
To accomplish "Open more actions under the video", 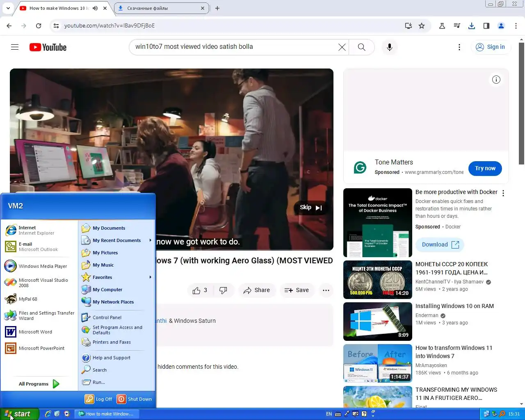I will pos(326,290).
